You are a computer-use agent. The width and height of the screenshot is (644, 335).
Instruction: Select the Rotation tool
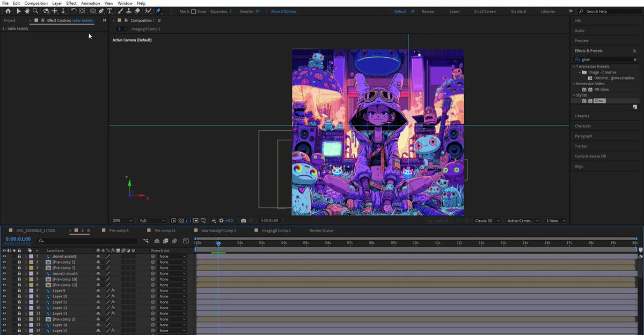[x=74, y=11]
